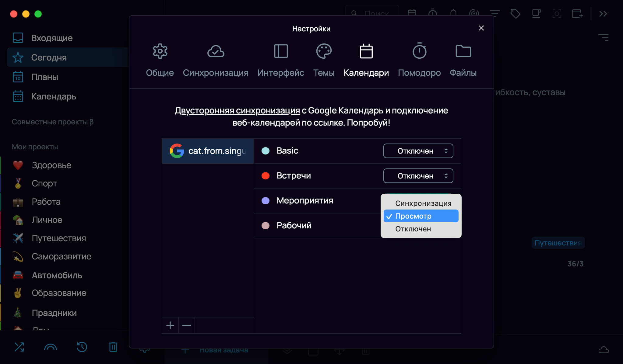623x364 pixels.
Task: Open history clock icon in bottom bar
Action: (82, 347)
